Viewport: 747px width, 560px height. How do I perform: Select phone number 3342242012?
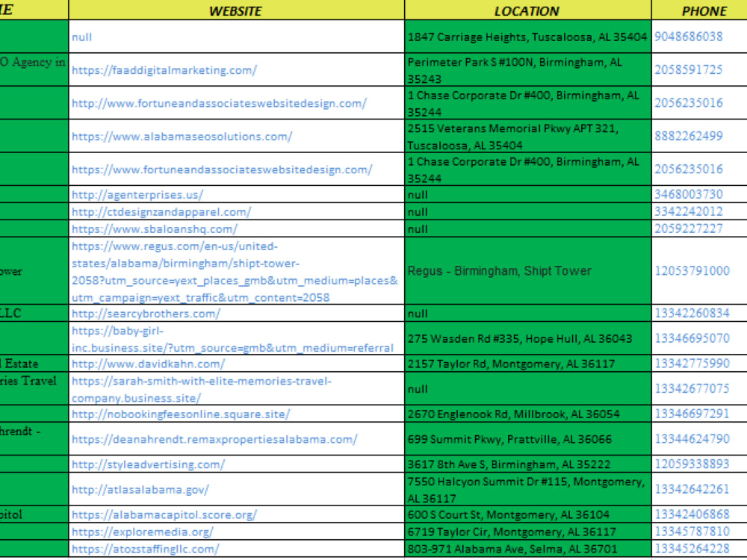tap(689, 211)
